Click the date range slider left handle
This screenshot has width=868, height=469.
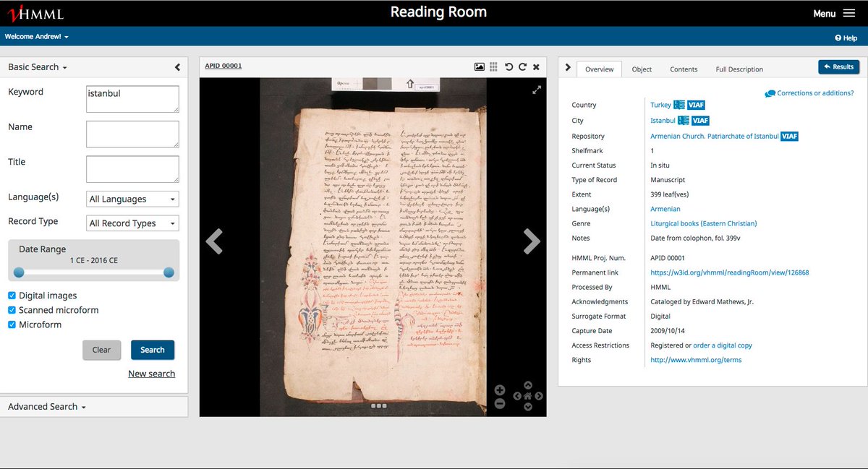tap(19, 272)
